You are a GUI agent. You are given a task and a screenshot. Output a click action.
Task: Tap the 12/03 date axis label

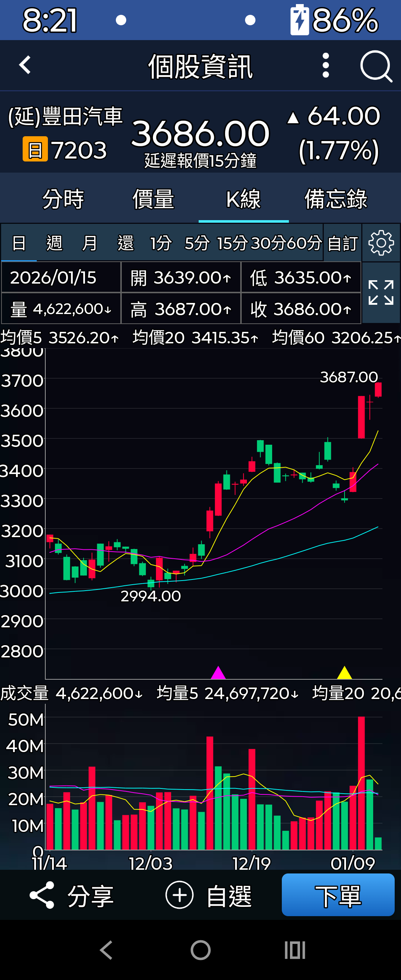151,863
